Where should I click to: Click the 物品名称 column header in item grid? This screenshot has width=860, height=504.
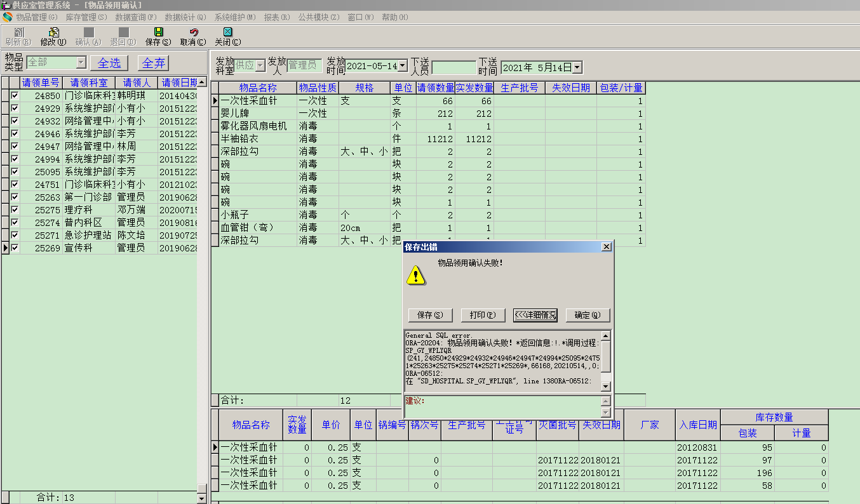click(258, 88)
